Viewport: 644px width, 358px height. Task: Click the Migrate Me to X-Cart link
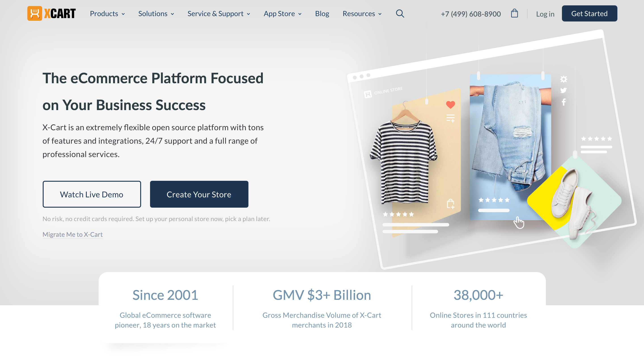click(x=73, y=234)
